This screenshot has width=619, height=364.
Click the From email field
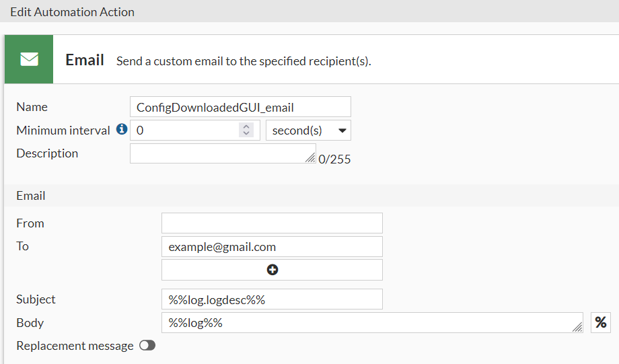point(272,223)
